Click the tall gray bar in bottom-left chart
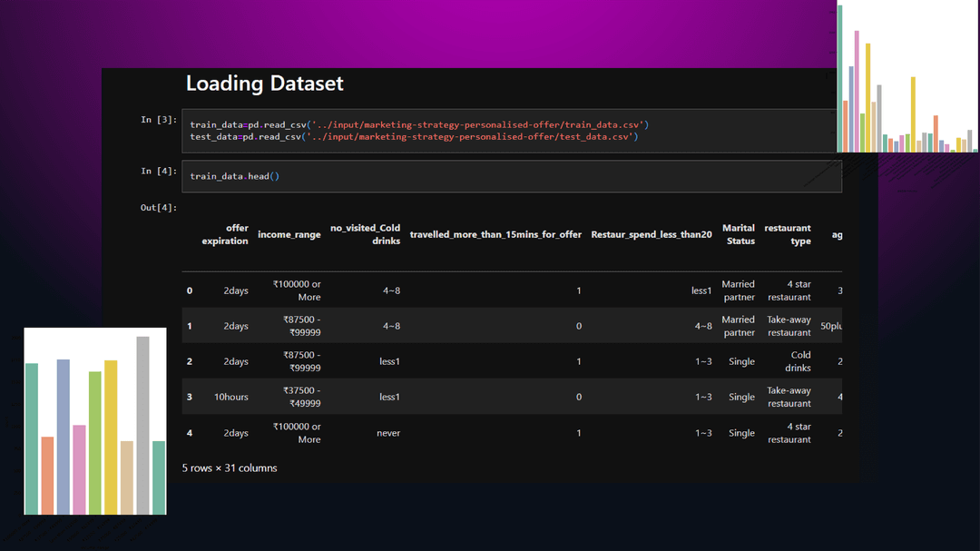Screen dimensions: 980x551 (142, 425)
